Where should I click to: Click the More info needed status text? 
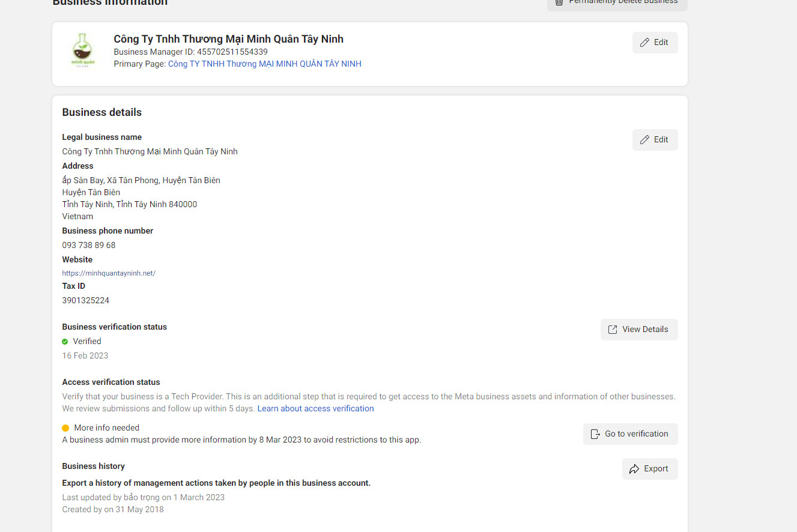click(107, 428)
